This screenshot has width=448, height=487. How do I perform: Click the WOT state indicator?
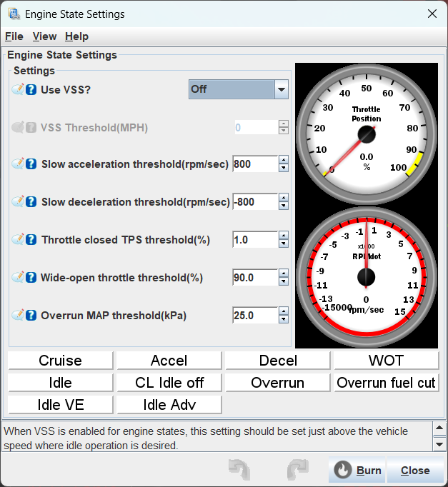[x=386, y=361]
